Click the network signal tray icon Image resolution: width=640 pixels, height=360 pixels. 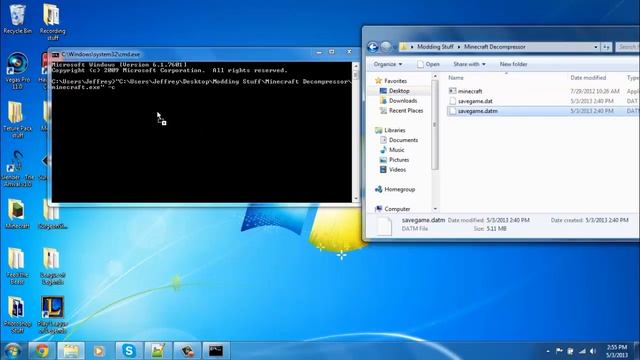point(582,351)
